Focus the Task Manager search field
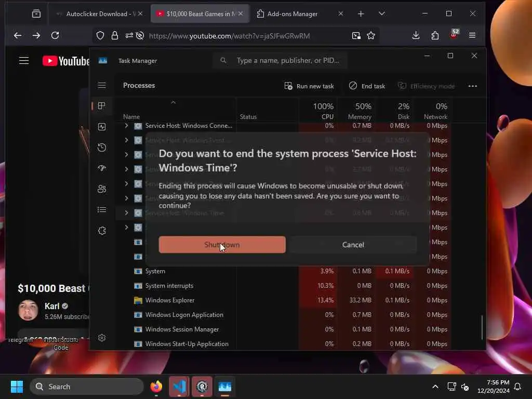 [280, 60]
